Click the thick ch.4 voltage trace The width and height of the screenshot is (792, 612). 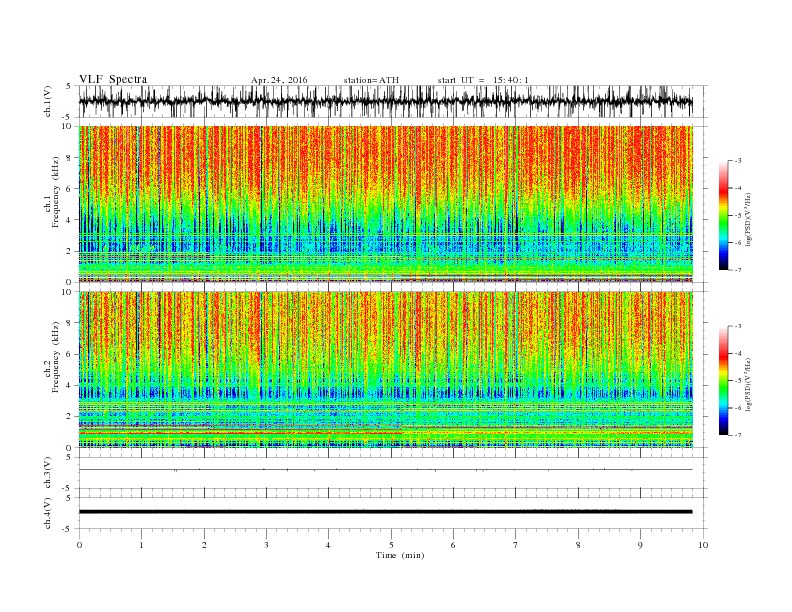386,512
